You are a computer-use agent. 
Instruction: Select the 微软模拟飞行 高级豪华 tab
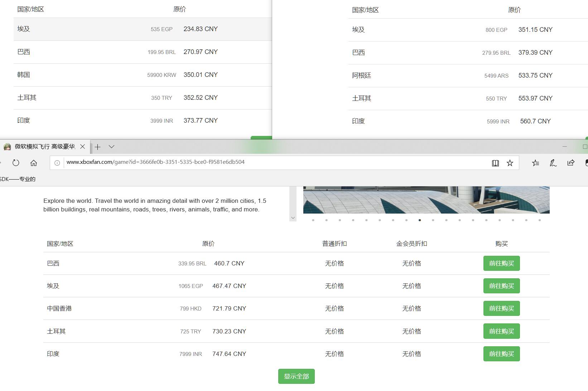[x=45, y=147]
